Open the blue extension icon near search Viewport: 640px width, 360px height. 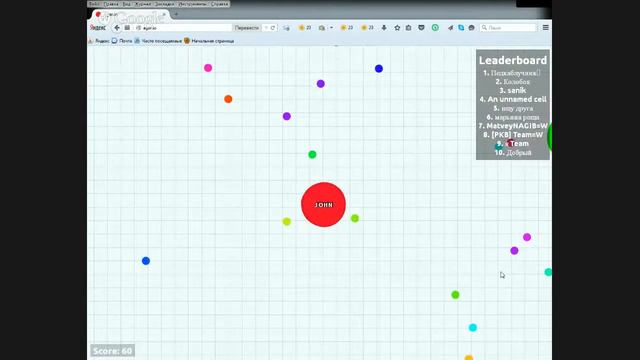click(x=461, y=28)
